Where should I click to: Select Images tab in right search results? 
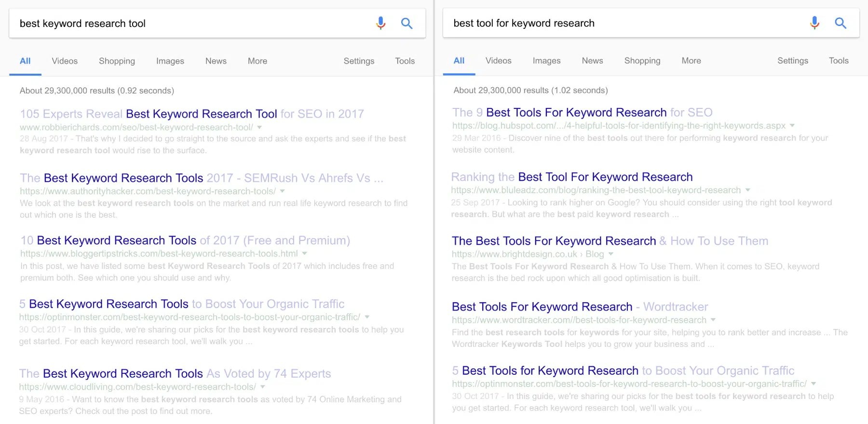pyautogui.click(x=546, y=61)
